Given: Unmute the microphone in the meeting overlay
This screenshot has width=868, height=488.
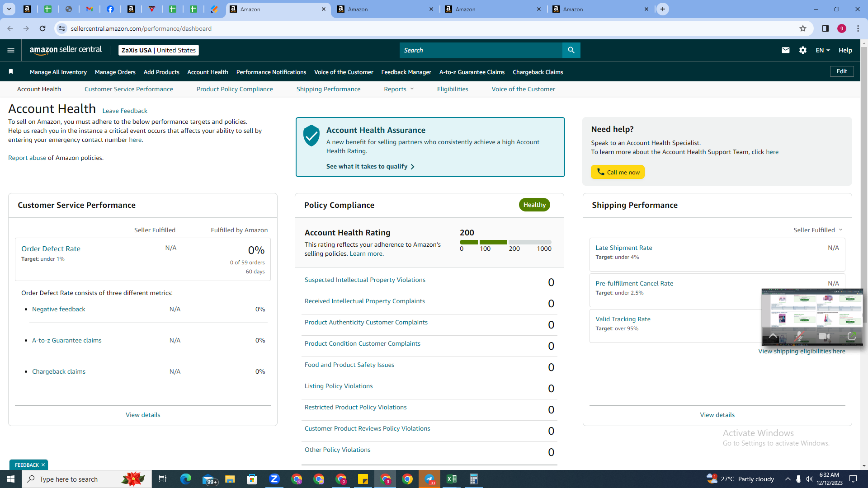Looking at the screenshot, I should tap(799, 336).
